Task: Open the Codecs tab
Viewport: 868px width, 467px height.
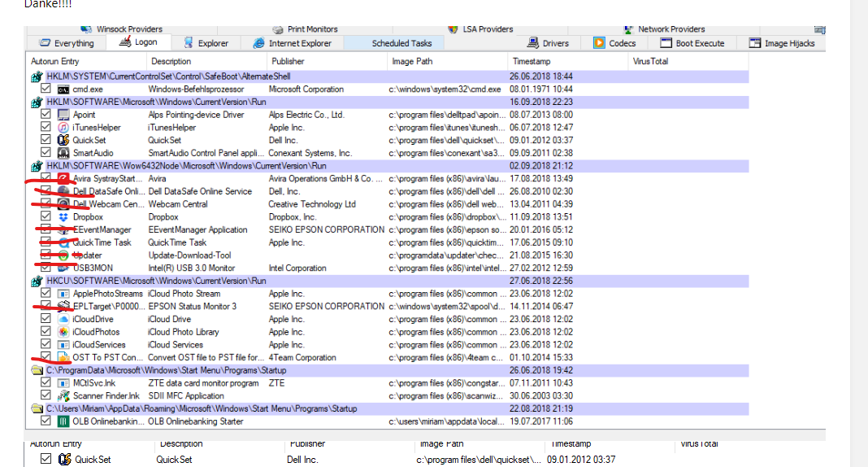Action: [x=614, y=43]
